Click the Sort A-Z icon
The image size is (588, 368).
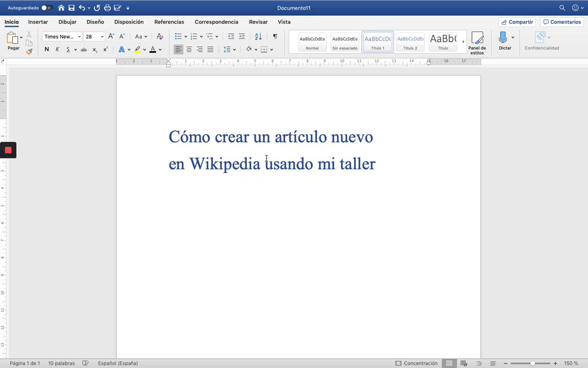(258, 36)
